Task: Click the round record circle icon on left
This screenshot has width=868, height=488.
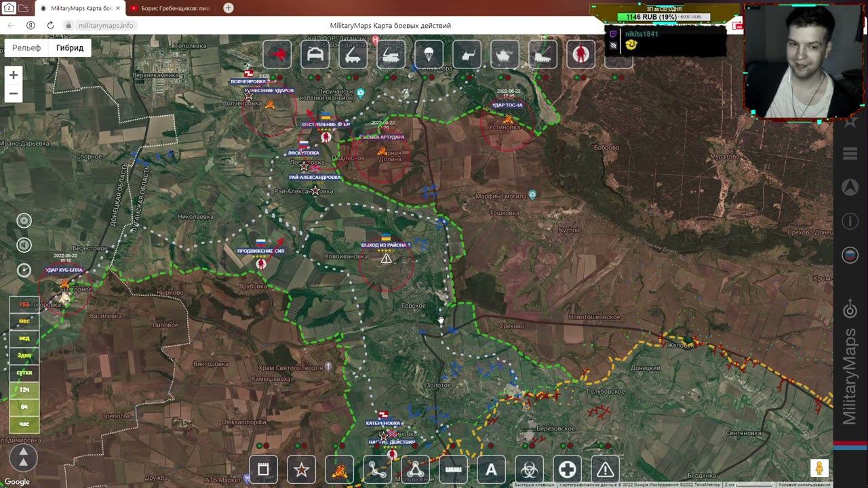Action: tap(24, 220)
